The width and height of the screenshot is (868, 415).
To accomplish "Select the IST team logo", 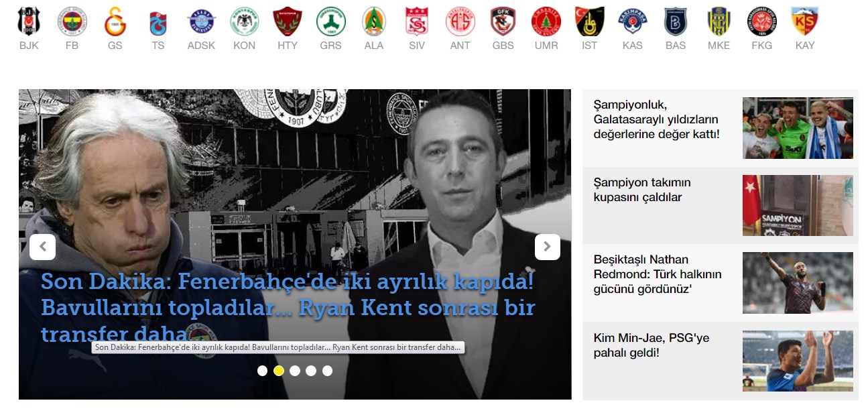I will point(589,21).
